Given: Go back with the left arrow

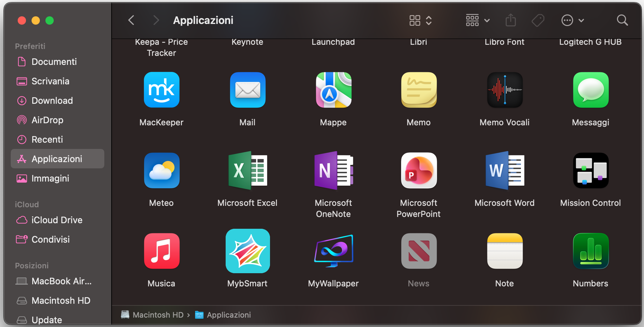Looking at the screenshot, I should coord(131,20).
